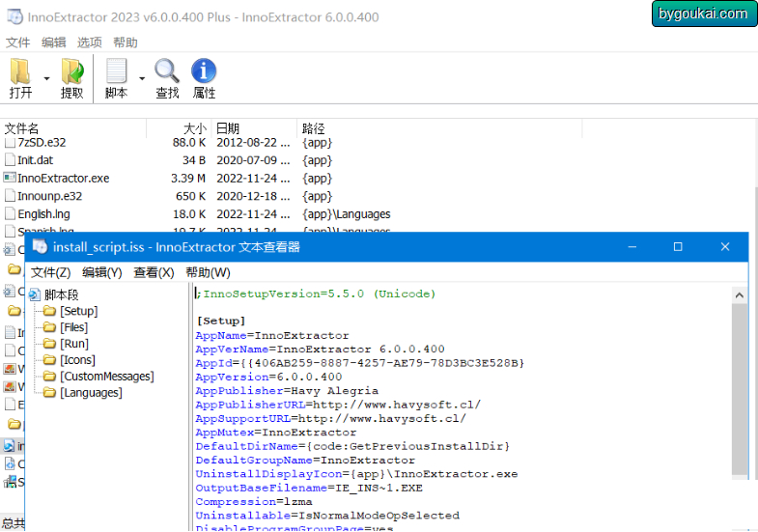Sort by 路径 column header
The height and width of the screenshot is (532, 758).
pos(439,128)
